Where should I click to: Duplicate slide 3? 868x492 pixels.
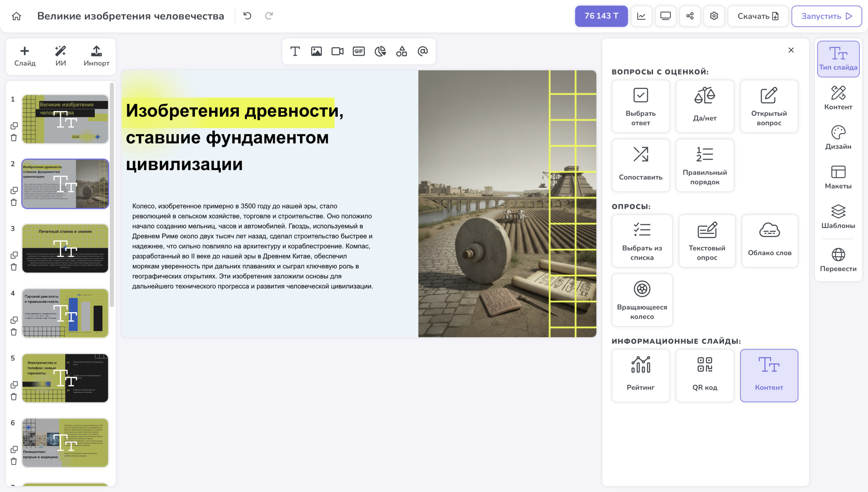(14, 255)
